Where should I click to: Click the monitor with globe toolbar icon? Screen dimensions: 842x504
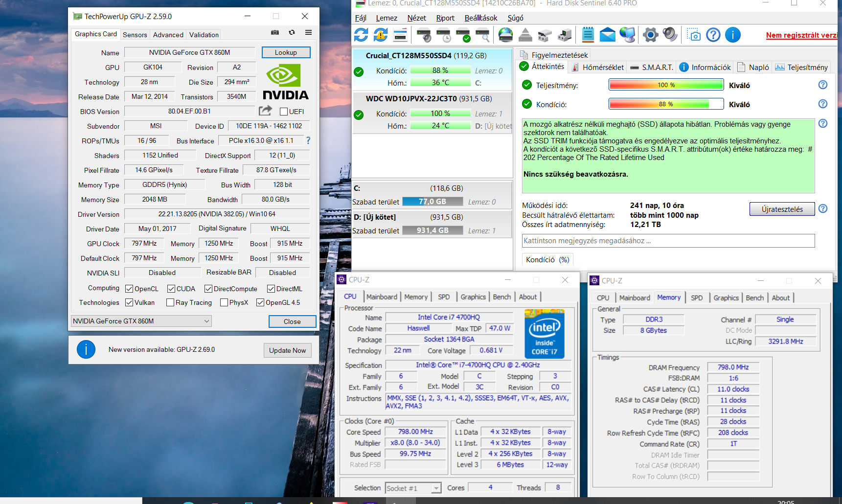[627, 35]
